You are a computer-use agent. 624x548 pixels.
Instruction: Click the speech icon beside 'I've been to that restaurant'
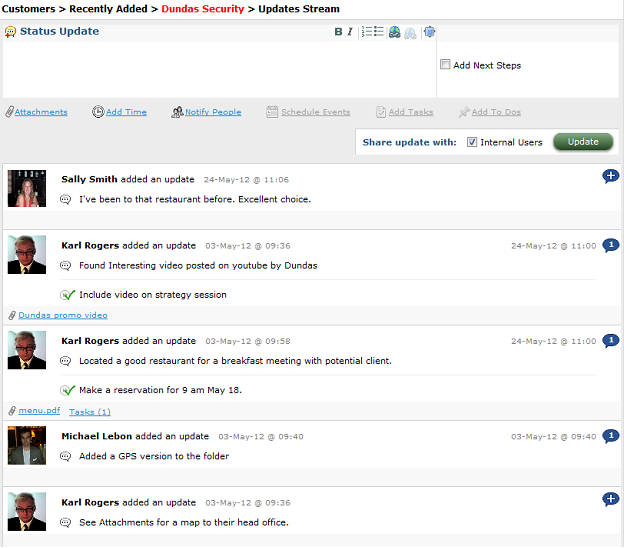click(x=65, y=199)
